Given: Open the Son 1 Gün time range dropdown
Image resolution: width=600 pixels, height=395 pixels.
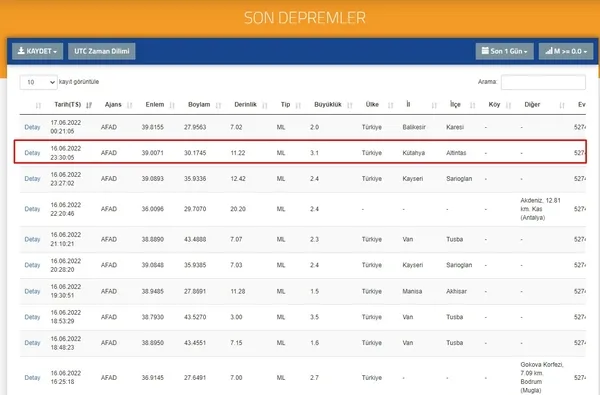Looking at the screenshot, I should 504,51.
